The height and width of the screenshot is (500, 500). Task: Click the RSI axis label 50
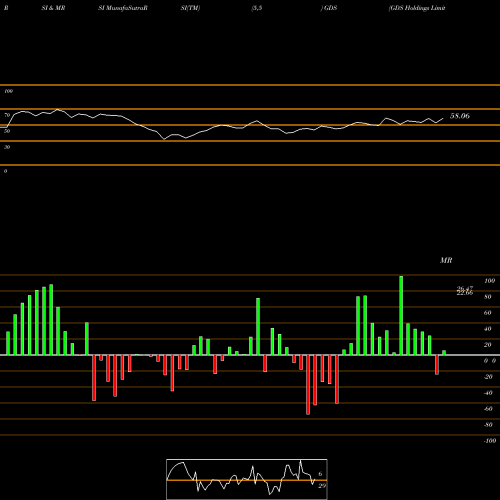click(7, 131)
